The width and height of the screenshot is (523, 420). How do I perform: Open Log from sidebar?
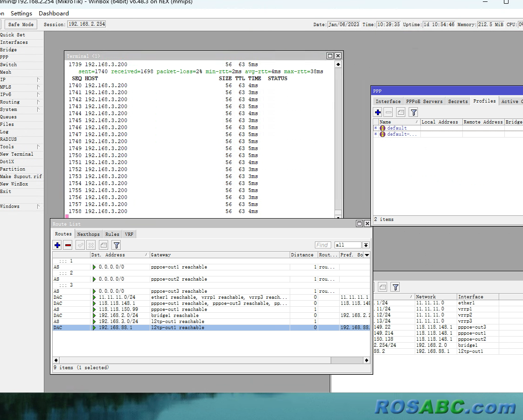click(4, 131)
